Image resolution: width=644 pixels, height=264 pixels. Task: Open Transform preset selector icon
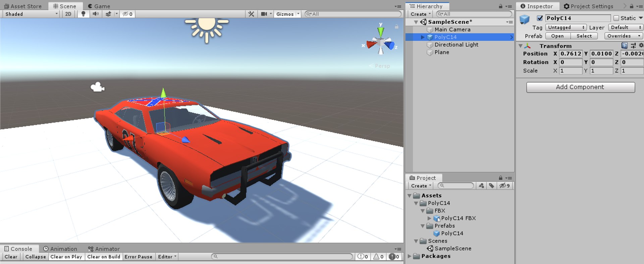click(633, 45)
